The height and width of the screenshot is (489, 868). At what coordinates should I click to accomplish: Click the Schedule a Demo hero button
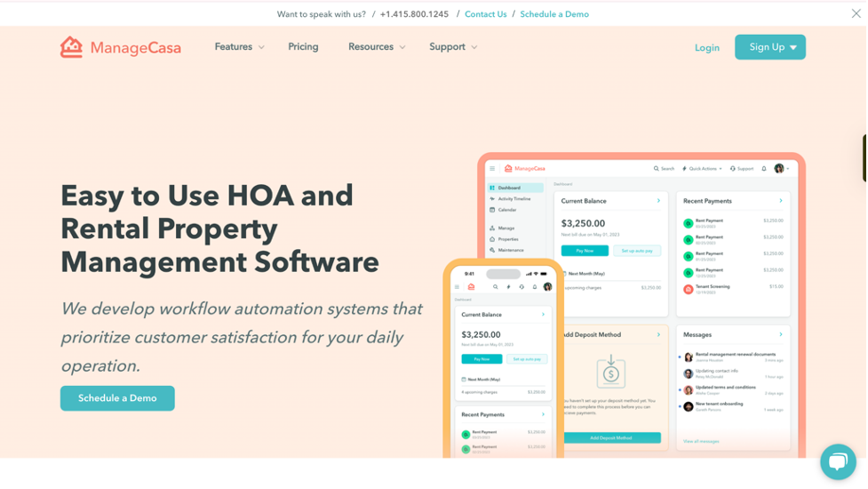tap(117, 398)
